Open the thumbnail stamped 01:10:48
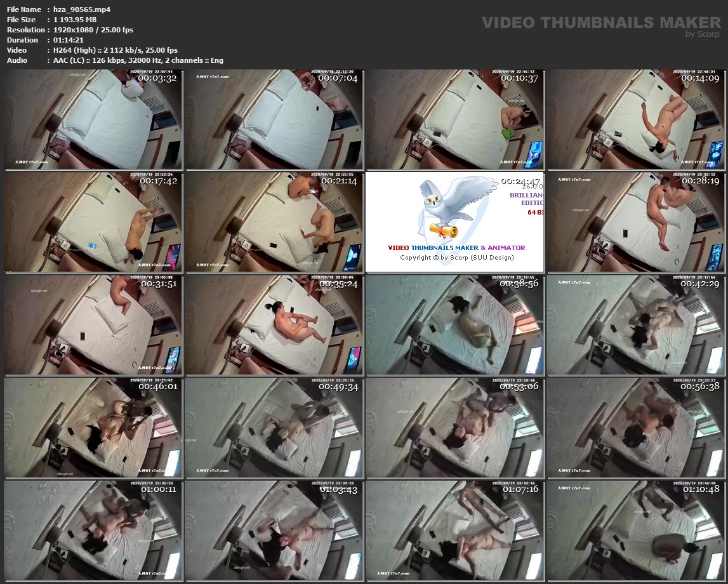This screenshot has height=584, width=728. (637, 531)
